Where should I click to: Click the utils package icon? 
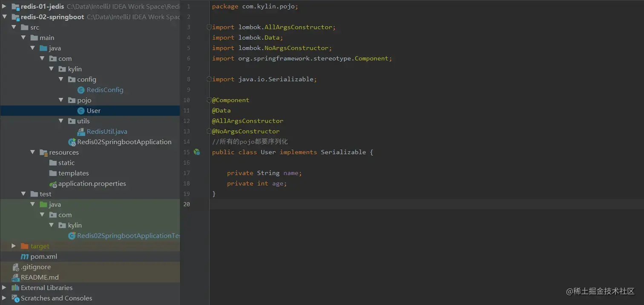click(x=72, y=121)
